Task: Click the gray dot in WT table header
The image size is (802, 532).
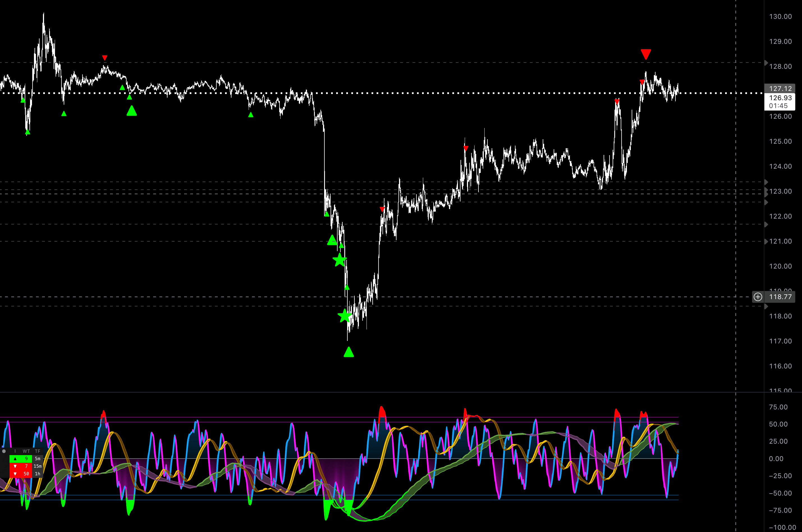Action: tap(4, 451)
